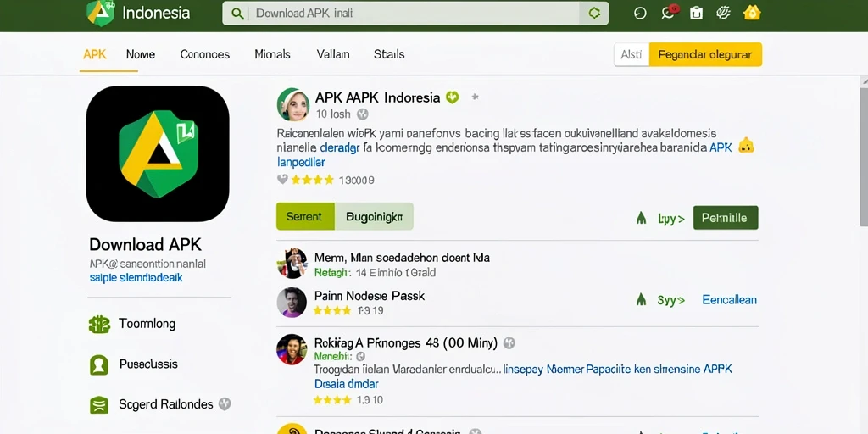Click the Indonesia shield logo in header
This screenshot has height=434, width=868.
[x=101, y=12]
